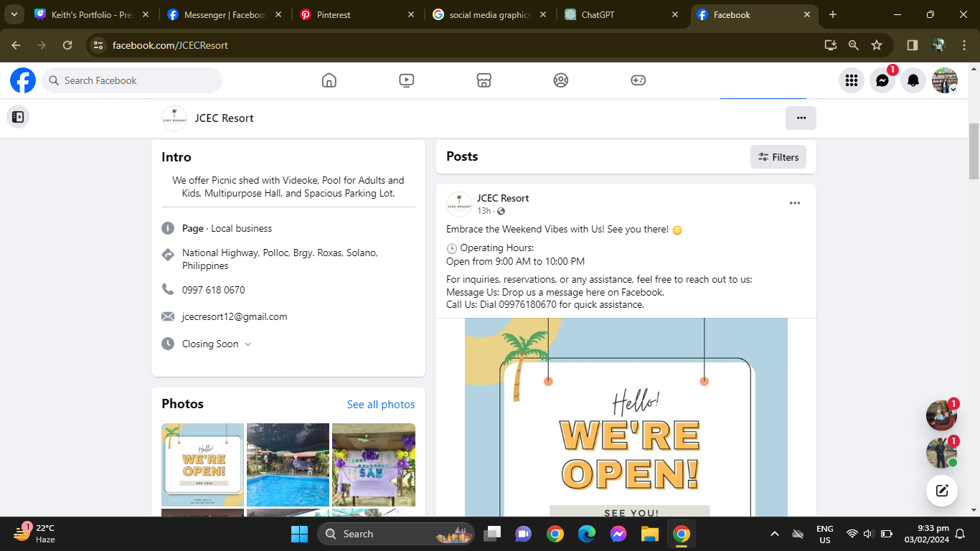Start a new message with compose icon
980x551 pixels.
pos(942,491)
